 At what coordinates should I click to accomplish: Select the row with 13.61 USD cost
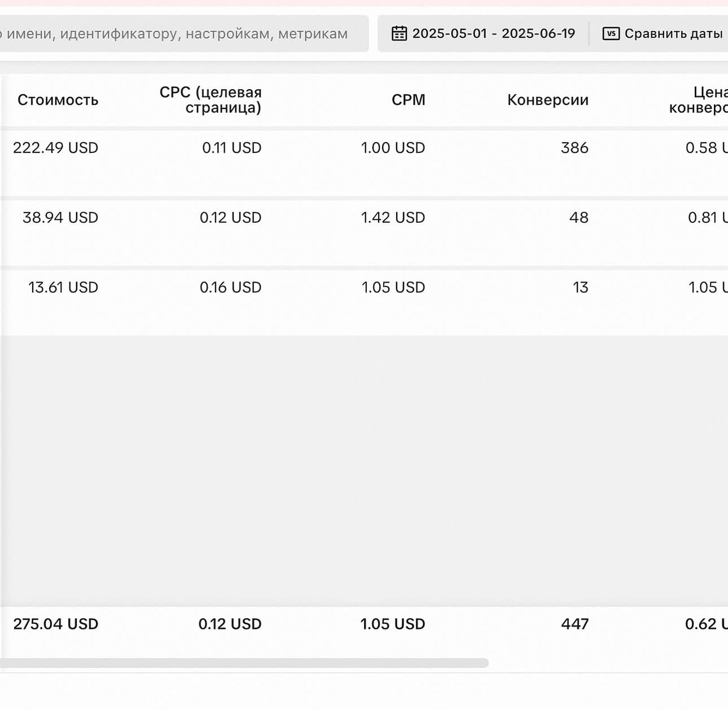click(x=364, y=302)
